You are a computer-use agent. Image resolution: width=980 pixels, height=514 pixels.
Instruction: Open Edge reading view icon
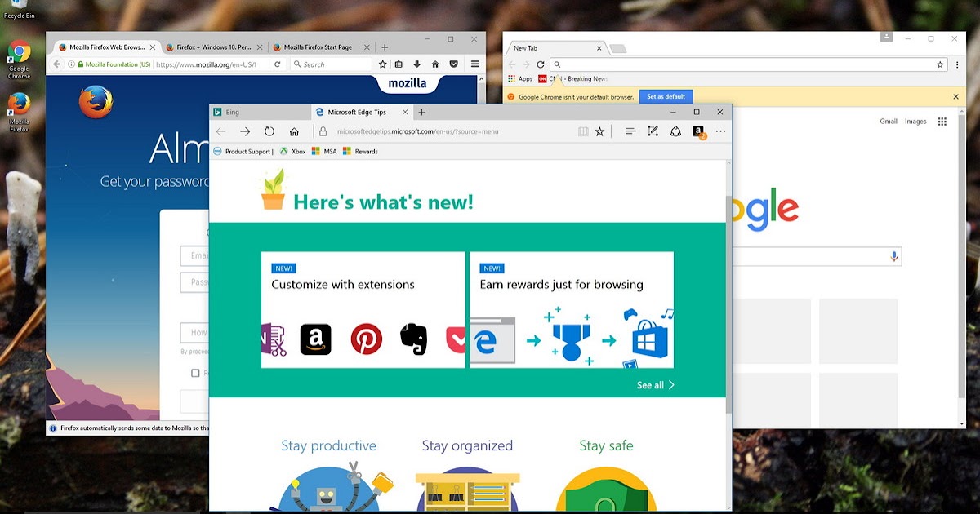[583, 131]
